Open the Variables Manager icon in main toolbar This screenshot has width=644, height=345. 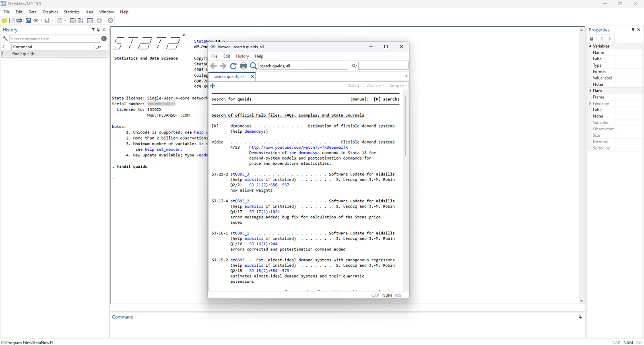tap(90, 21)
